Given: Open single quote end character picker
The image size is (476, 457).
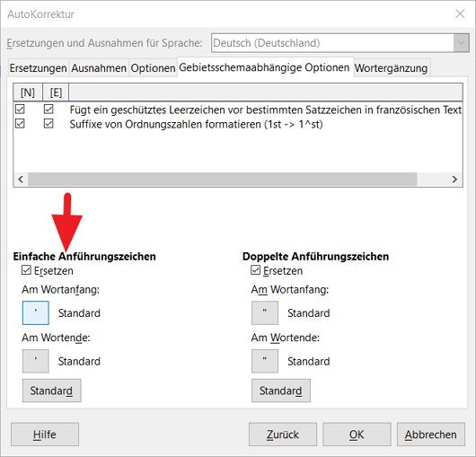Looking at the screenshot, I should point(36,361).
